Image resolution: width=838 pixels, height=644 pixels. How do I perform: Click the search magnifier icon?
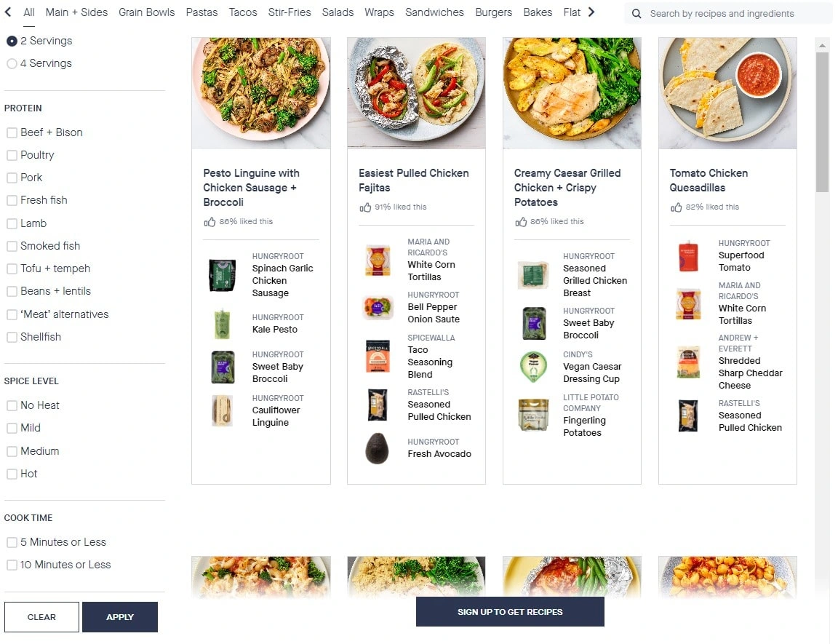coord(636,13)
